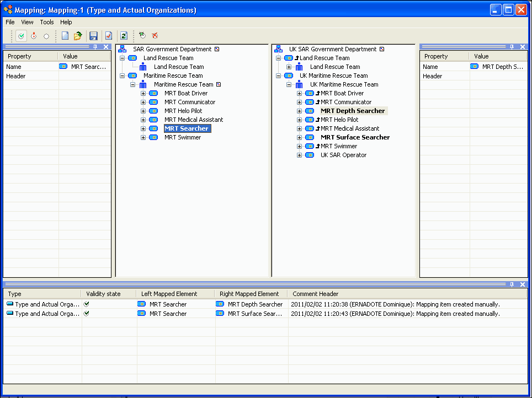Open the View menu
The height and width of the screenshot is (398, 532).
coord(27,22)
